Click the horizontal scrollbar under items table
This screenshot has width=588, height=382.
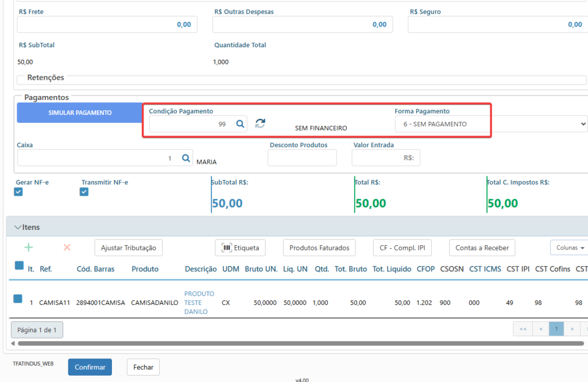[301, 344]
